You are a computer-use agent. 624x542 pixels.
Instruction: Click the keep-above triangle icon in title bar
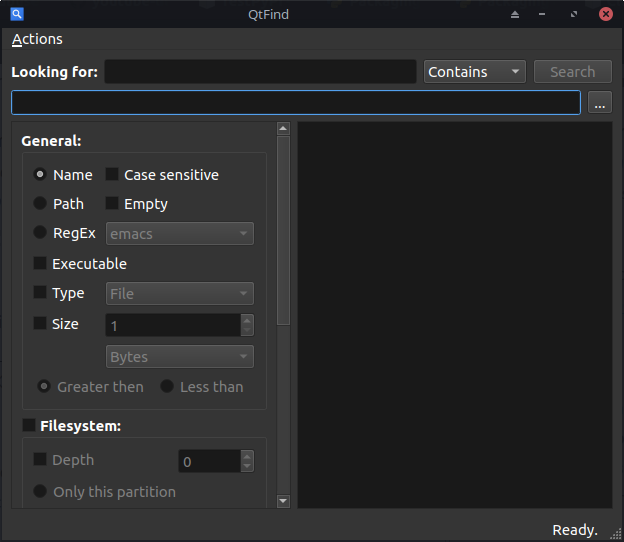coord(515,15)
